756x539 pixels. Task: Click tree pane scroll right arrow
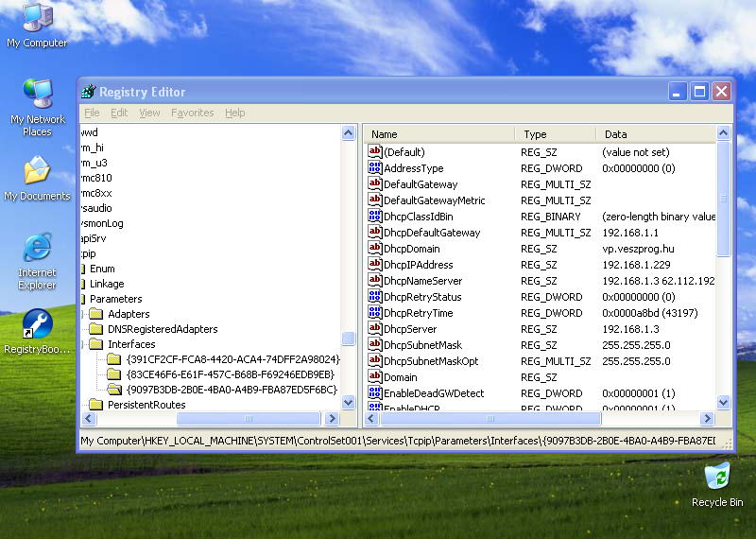click(332, 418)
